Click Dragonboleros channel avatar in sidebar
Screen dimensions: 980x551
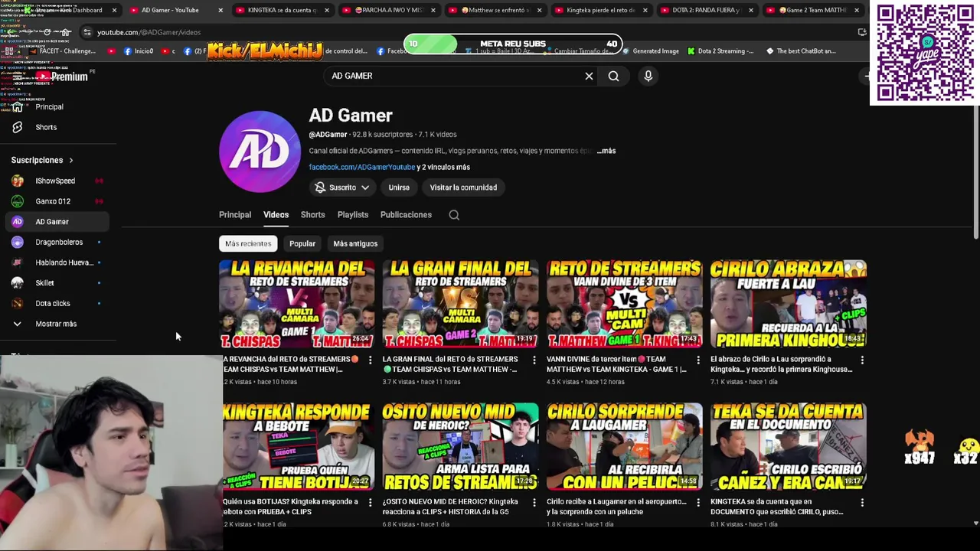click(x=18, y=242)
